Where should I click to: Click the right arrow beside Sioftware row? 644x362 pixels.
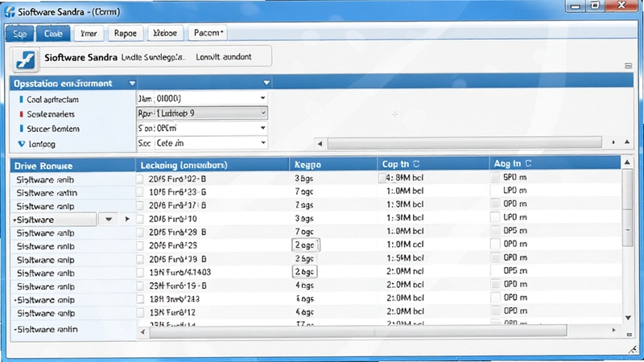tap(127, 219)
